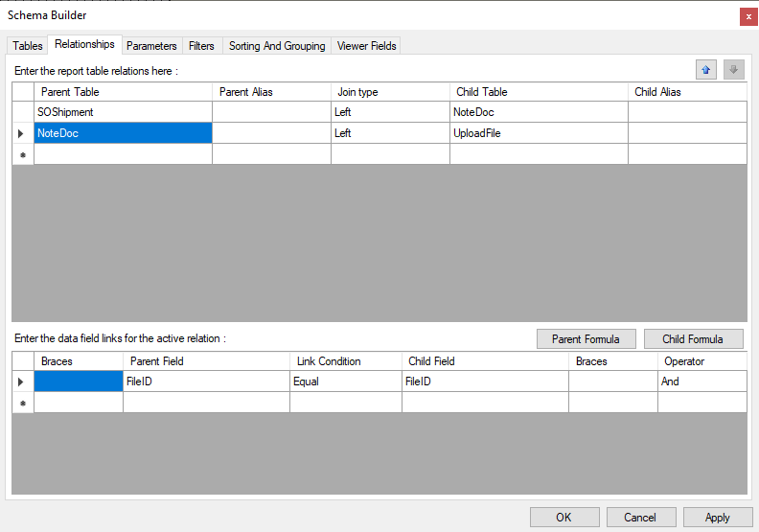Open the Parameters tab
This screenshot has width=759, height=532.
click(x=151, y=46)
